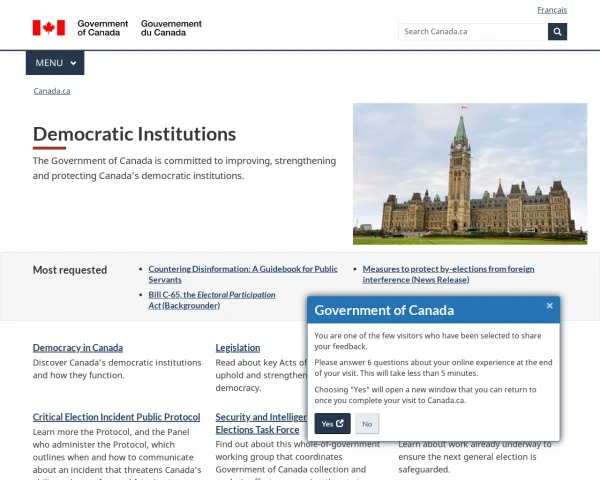The width and height of the screenshot is (600, 480).
Task: Decline the survey with No
Action: (x=367, y=423)
